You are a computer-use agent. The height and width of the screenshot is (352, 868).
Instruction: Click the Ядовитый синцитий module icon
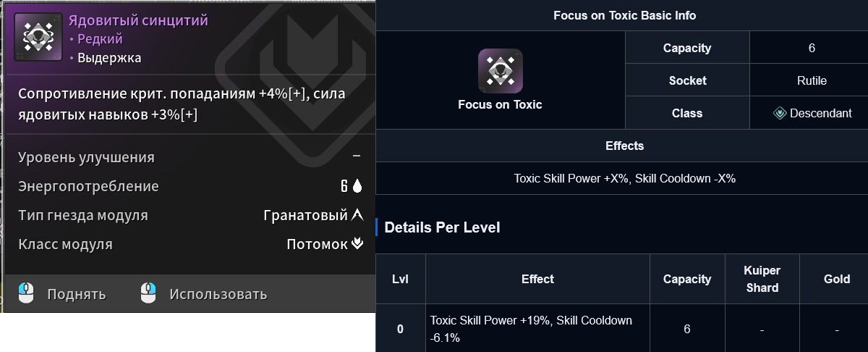coord(36,37)
